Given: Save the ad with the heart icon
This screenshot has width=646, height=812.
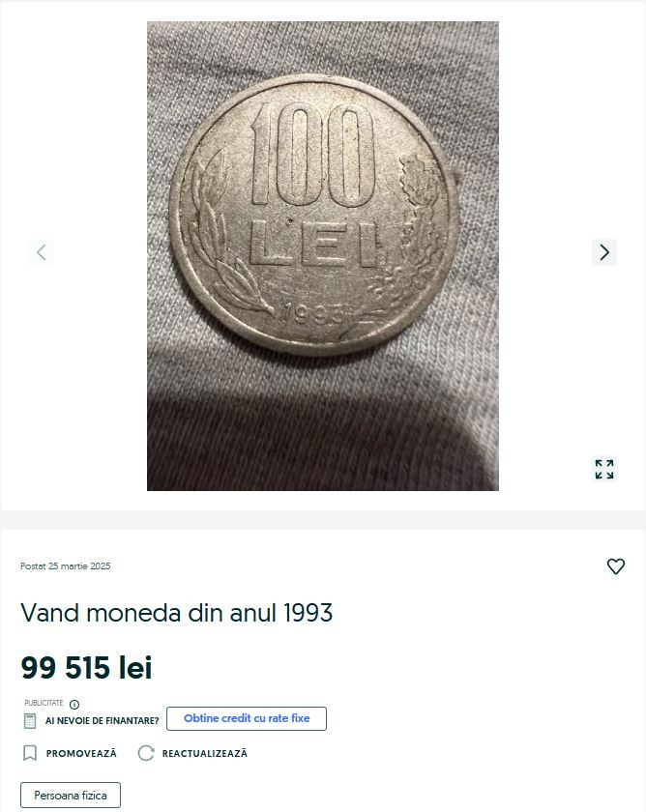Looking at the screenshot, I should tap(615, 566).
